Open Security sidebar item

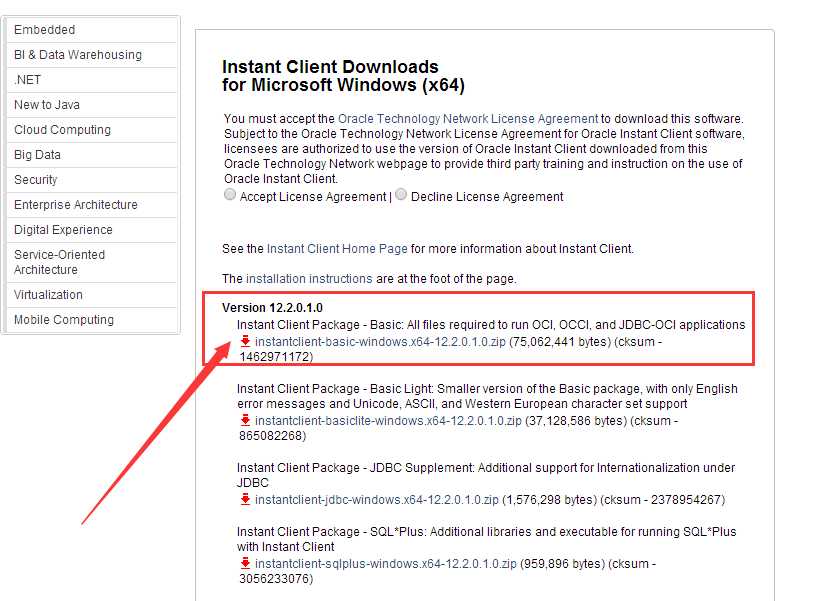pyautogui.click(x=92, y=180)
